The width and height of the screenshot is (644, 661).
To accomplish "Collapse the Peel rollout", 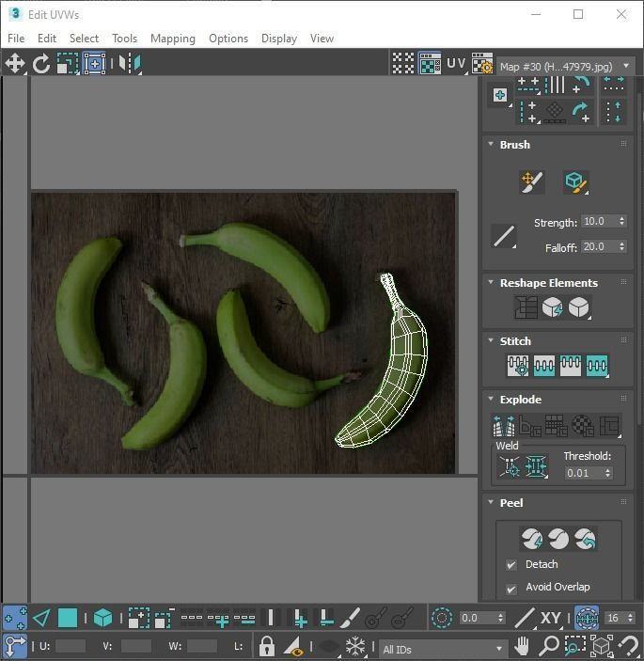I will click(491, 502).
